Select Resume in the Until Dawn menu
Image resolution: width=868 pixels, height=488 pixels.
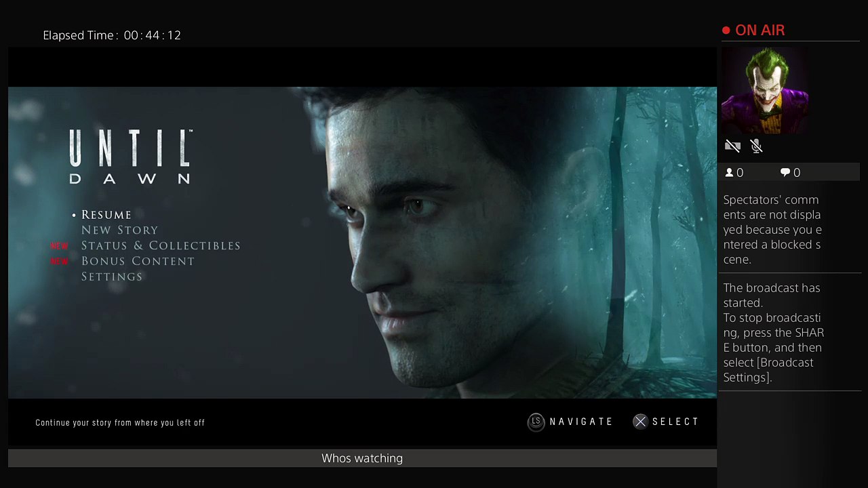pos(106,215)
